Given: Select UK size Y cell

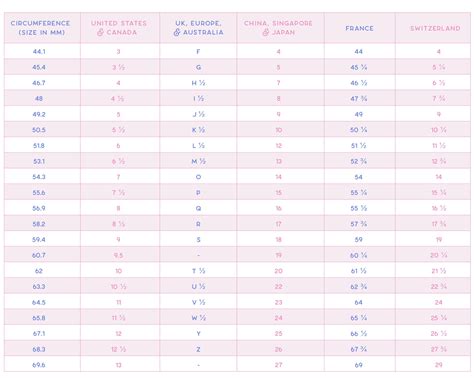Looking at the screenshot, I should (198, 334).
